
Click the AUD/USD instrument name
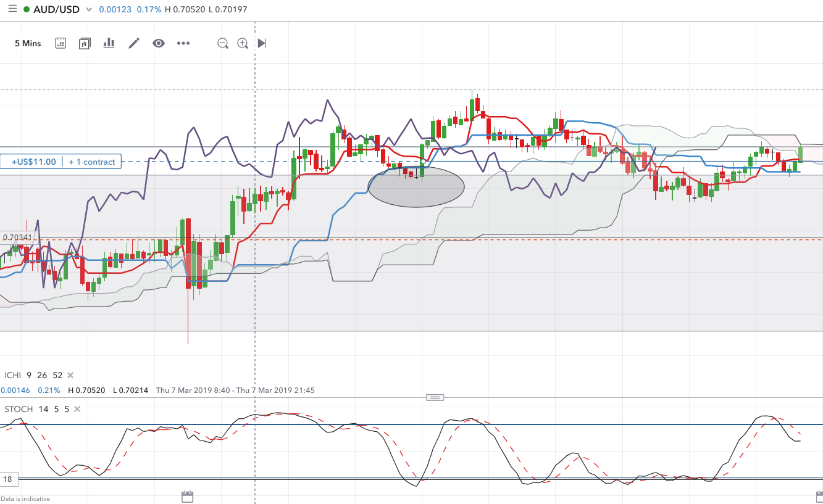56,10
